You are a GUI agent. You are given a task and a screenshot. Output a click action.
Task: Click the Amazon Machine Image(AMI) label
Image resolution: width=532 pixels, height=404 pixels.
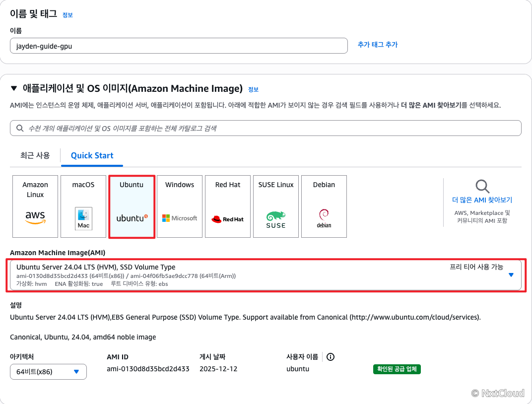click(x=58, y=253)
